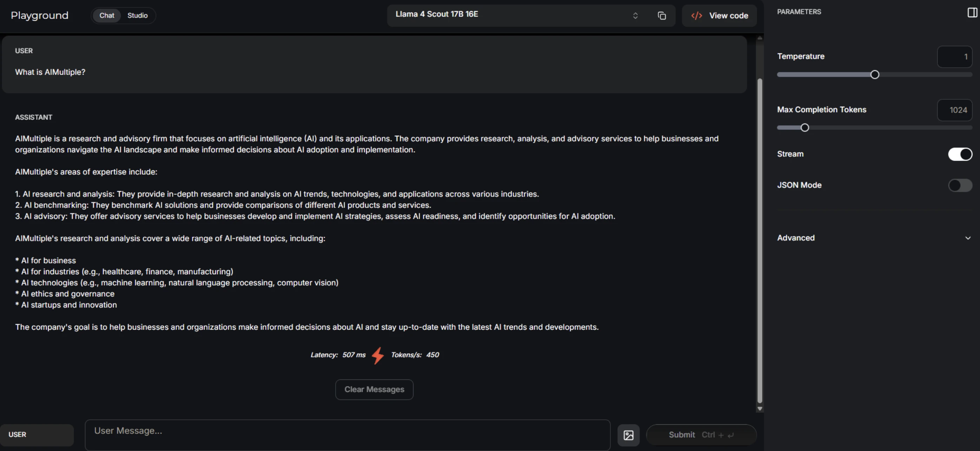
Task: Collapse the parameters side panel icon
Action: pos(972,13)
